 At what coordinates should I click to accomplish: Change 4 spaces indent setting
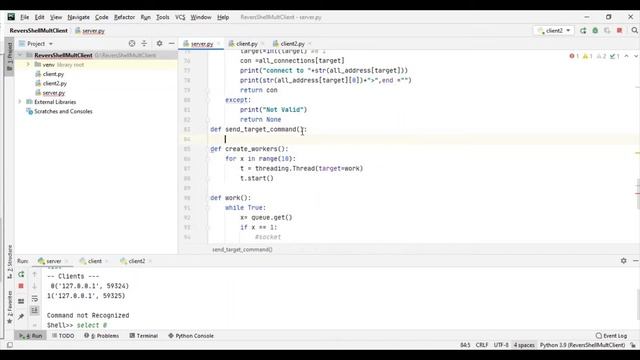coord(524,345)
